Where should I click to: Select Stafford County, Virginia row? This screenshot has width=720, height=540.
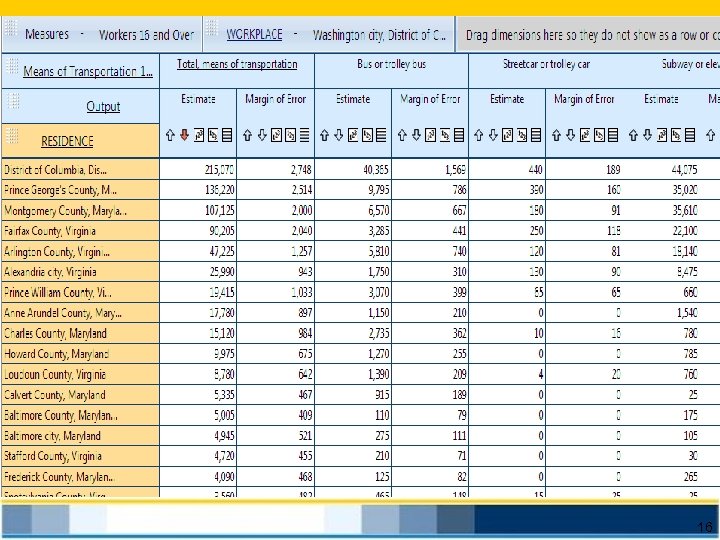click(x=80, y=456)
